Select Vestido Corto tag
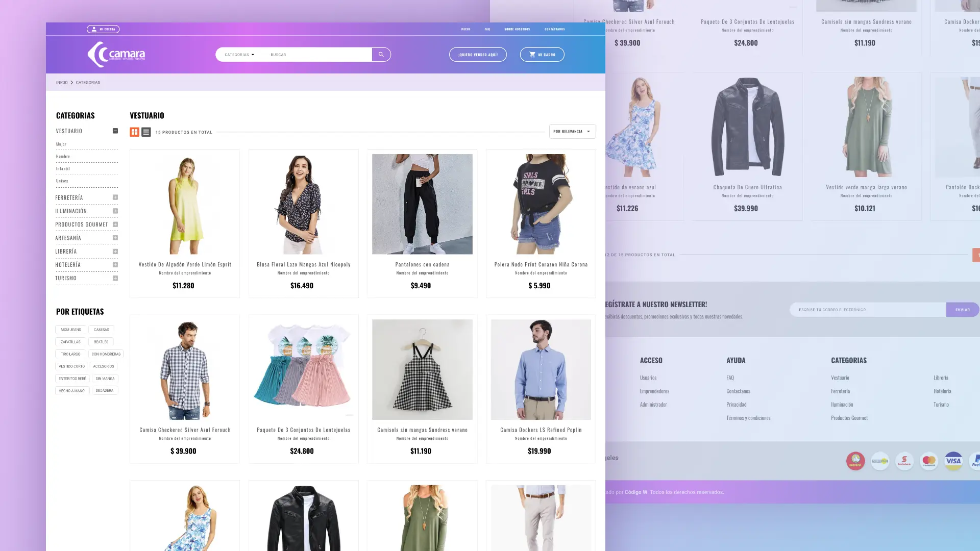This screenshot has width=980, height=551. [x=71, y=366]
